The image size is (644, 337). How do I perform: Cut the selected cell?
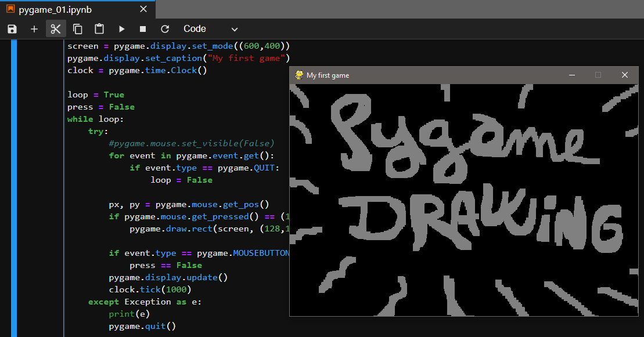click(56, 28)
